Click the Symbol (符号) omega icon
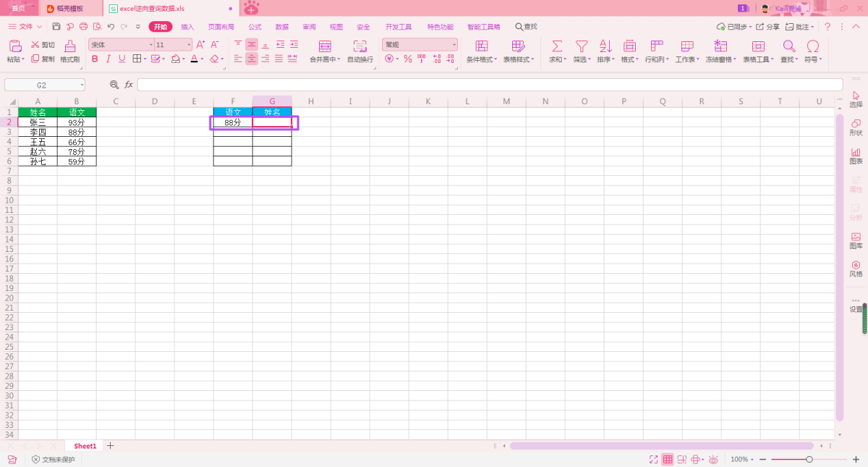 click(812, 46)
